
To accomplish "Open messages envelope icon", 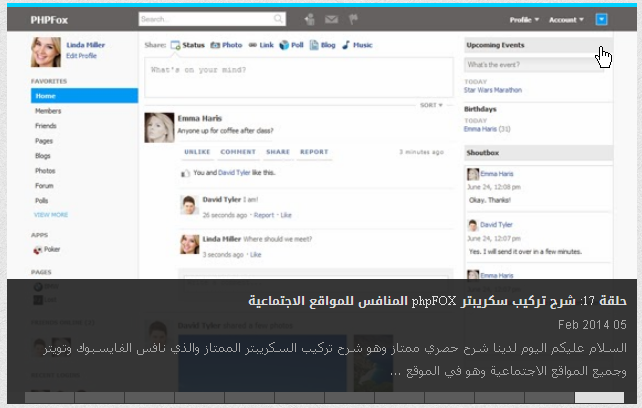I will pos(331,19).
